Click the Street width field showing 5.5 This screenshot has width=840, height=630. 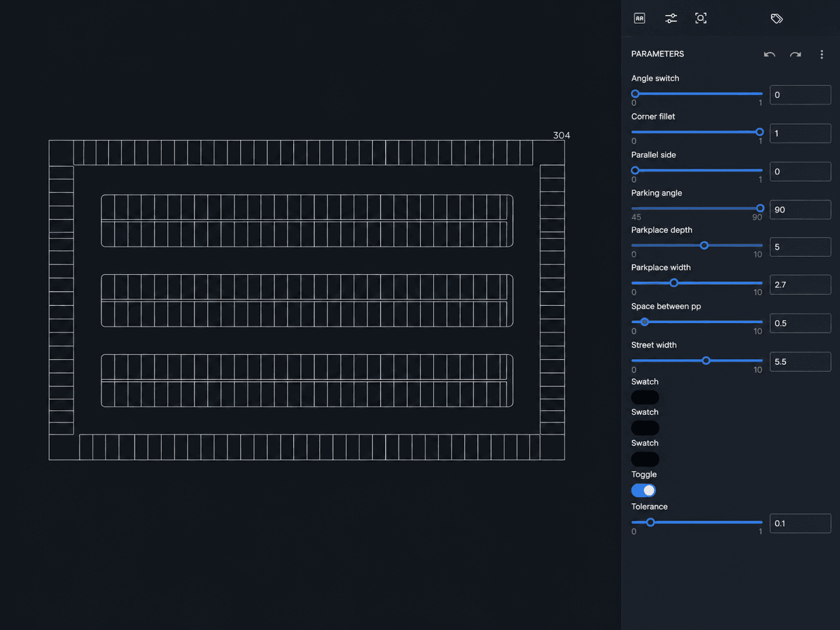(800, 361)
